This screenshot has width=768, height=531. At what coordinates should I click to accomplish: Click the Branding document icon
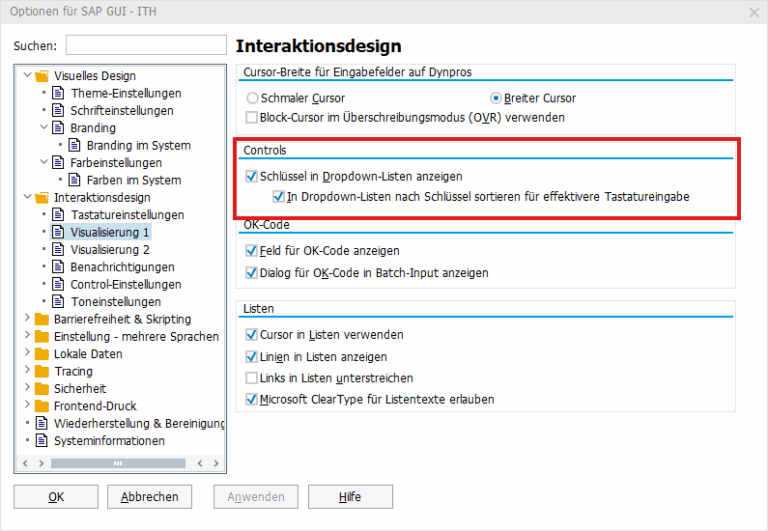pos(58,128)
